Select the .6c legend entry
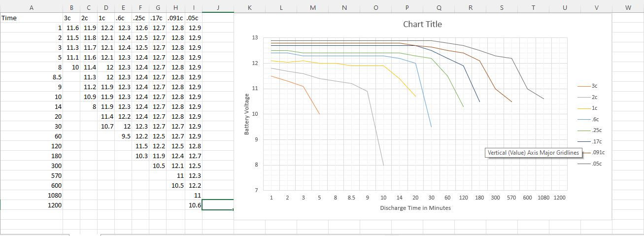 594,119
